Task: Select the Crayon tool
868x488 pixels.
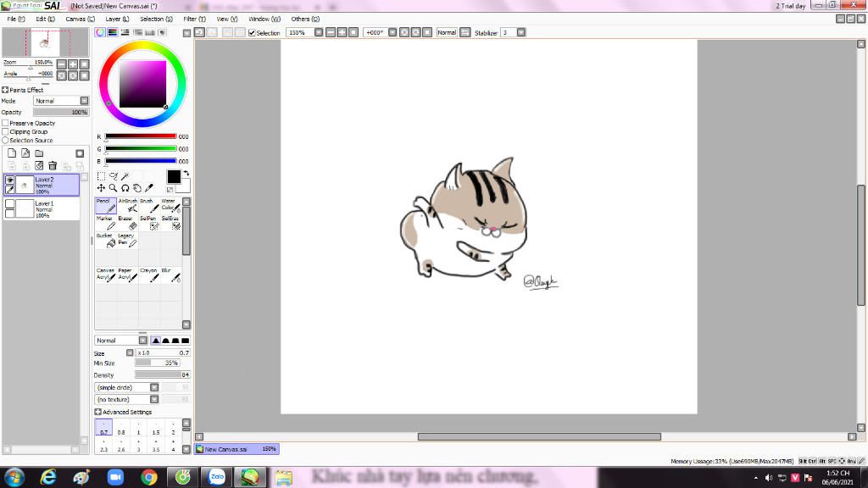Action: click(x=149, y=274)
